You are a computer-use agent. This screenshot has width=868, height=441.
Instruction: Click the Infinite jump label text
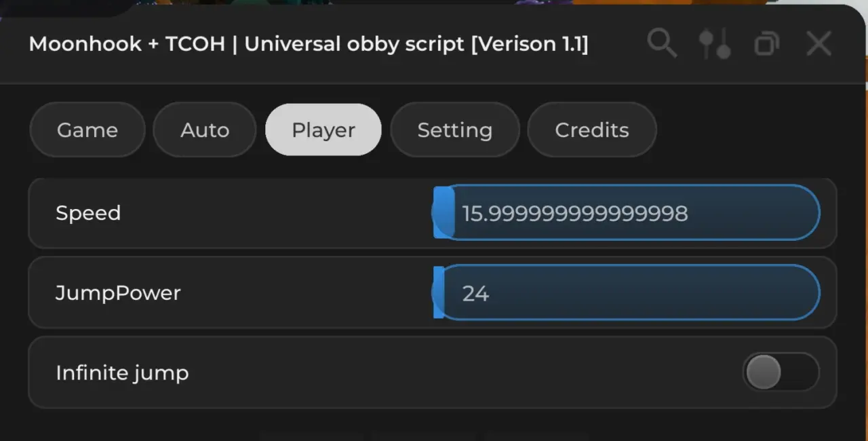click(122, 373)
